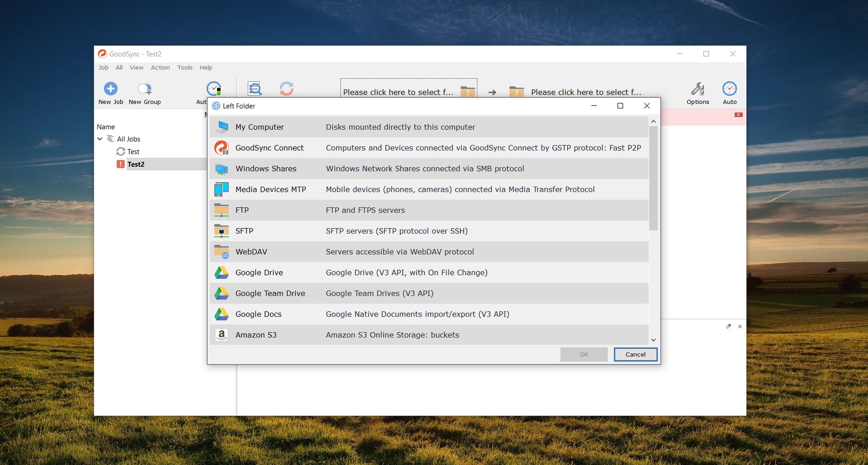Click the pin icon in lower panel
Viewport: 868px width, 465px height.
tap(728, 326)
